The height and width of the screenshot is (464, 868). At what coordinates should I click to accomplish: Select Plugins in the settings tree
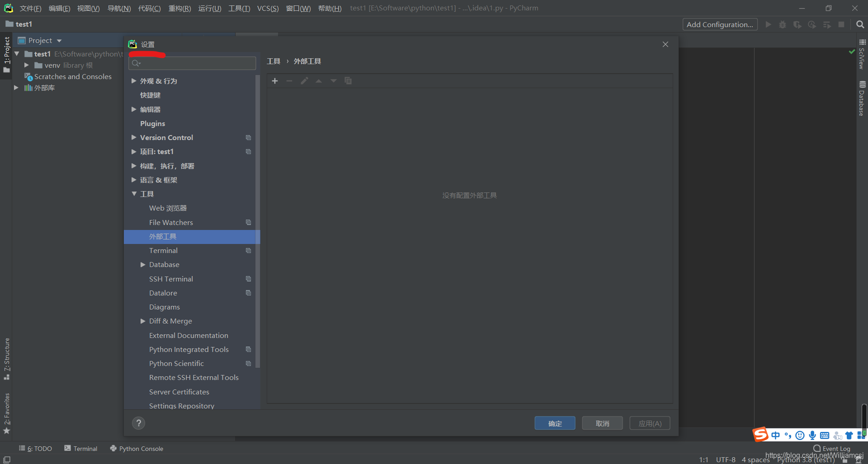tap(152, 123)
